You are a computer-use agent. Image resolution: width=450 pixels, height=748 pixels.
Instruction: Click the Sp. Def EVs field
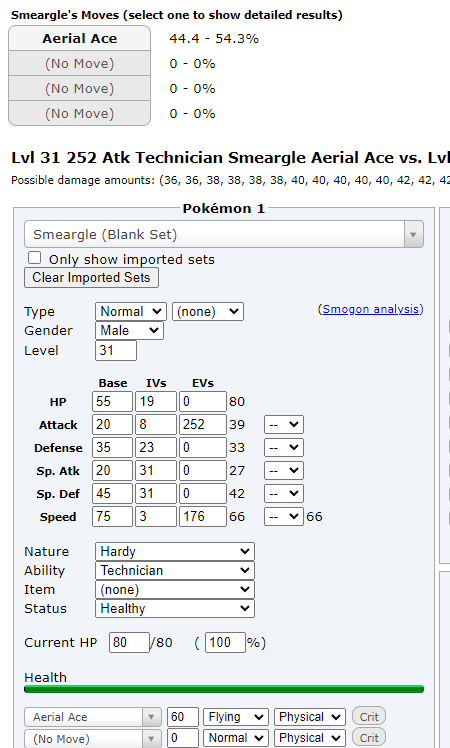click(202, 493)
